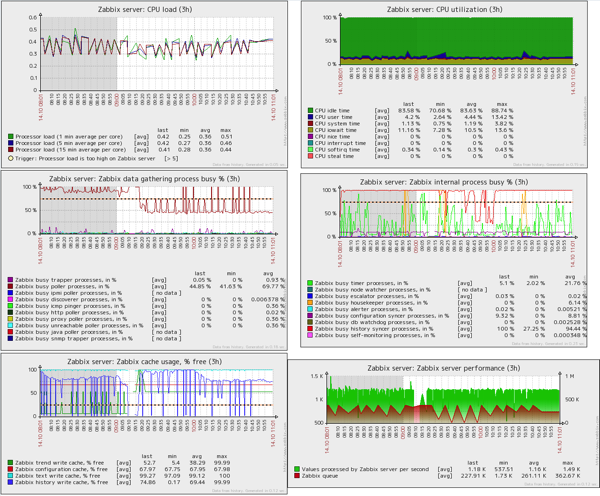Click the orange swatch for busy housekeeper processes
This screenshot has width=600, height=496.
coord(310,303)
